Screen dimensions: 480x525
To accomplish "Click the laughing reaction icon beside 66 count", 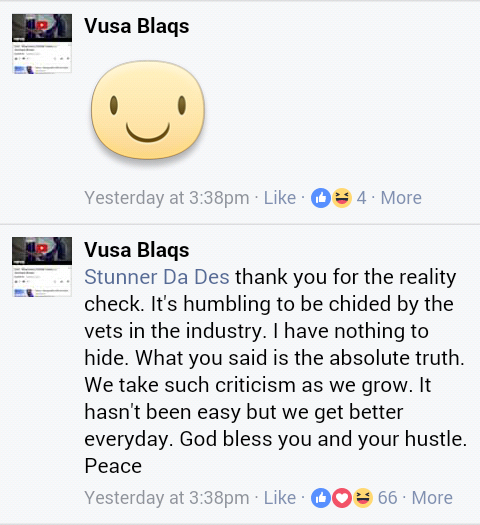I will click(363, 498).
